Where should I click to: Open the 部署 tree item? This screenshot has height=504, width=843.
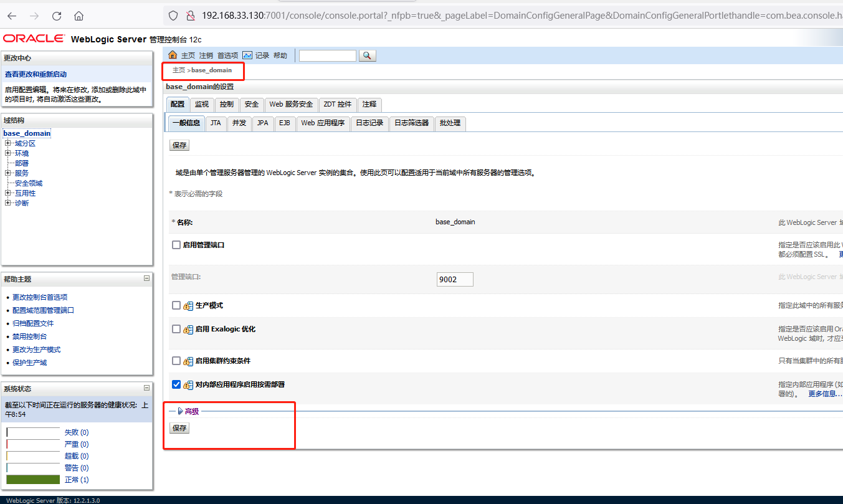[x=22, y=163]
